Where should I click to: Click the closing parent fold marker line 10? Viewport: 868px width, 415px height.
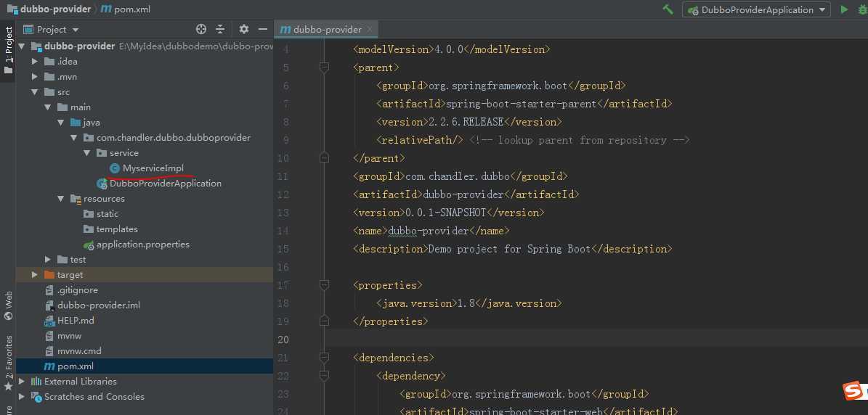(325, 158)
